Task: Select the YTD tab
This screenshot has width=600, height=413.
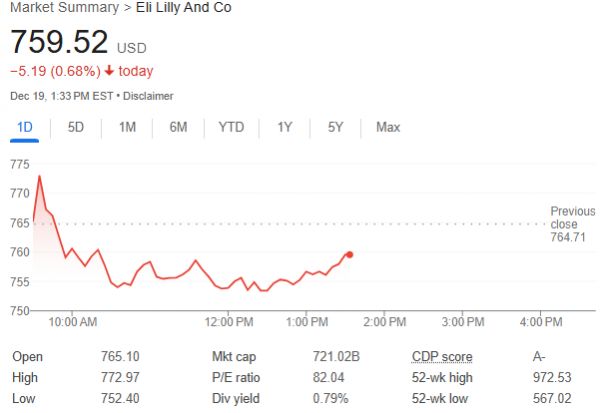Action: 231,127
